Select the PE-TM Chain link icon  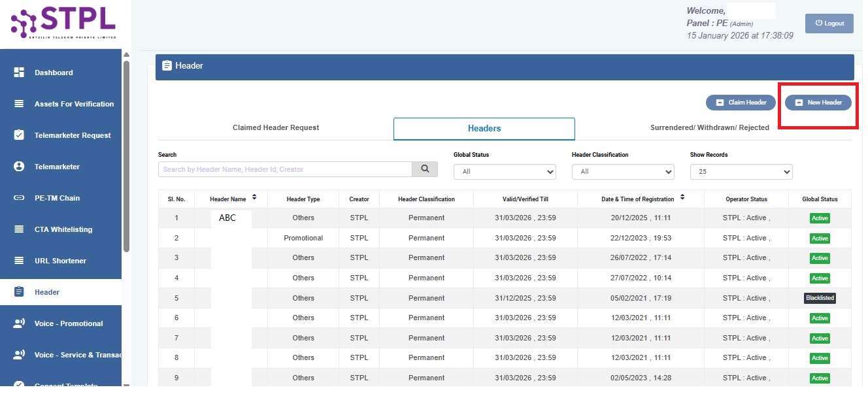click(x=18, y=197)
